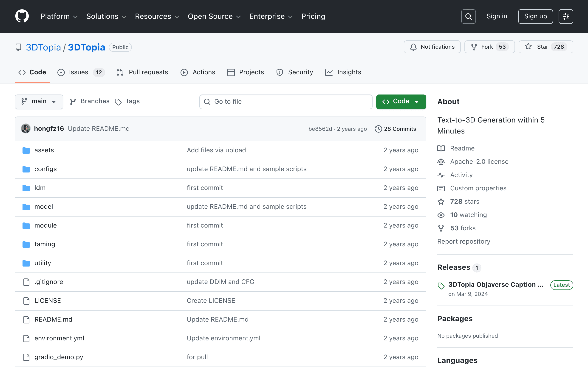Viewport: 588px width, 367px height.
Task: Click the Activity pulse icon
Action: tap(441, 175)
